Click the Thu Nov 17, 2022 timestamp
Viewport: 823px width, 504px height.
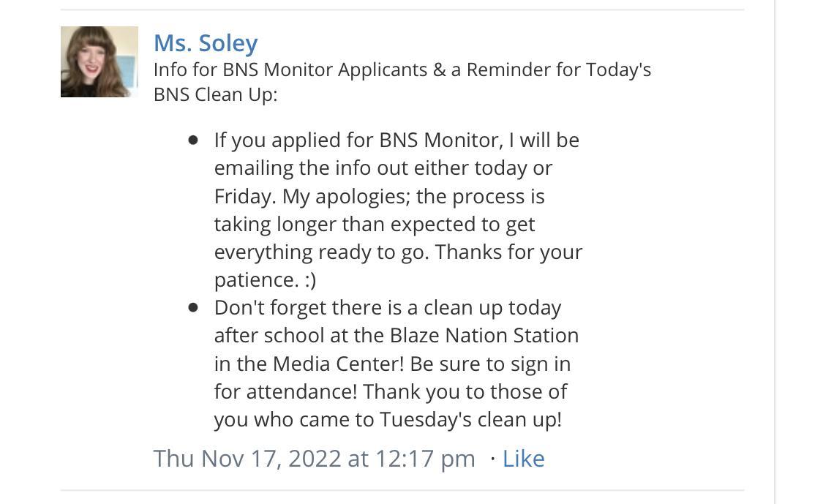[x=314, y=459]
